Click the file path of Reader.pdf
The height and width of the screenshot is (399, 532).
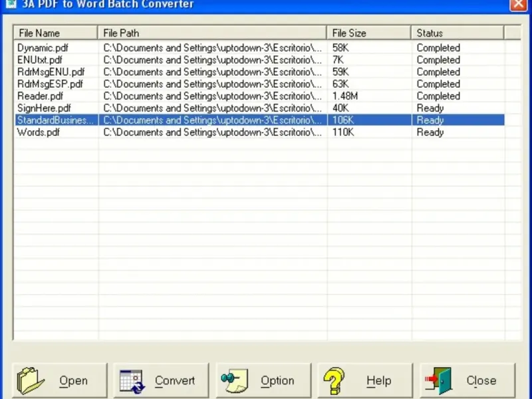(x=212, y=96)
